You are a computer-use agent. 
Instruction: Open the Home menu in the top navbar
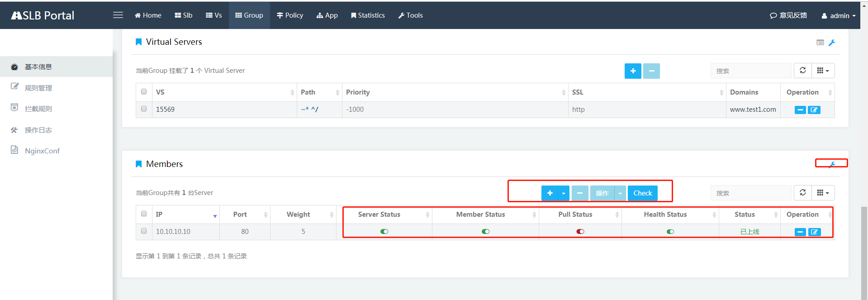coord(148,15)
